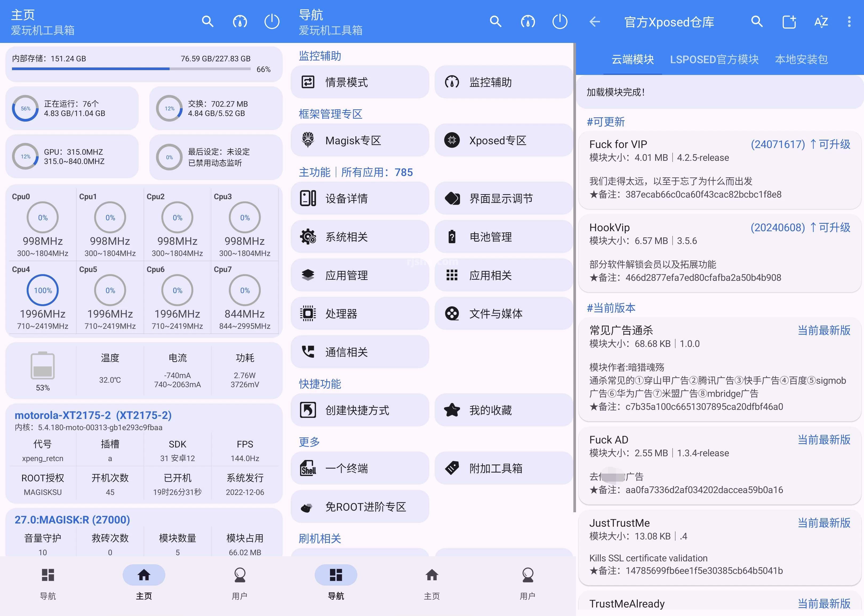Open 创建快捷方式
Image resolution: width=864 pixels, height=616 pixels.
(x=360, y=410)
